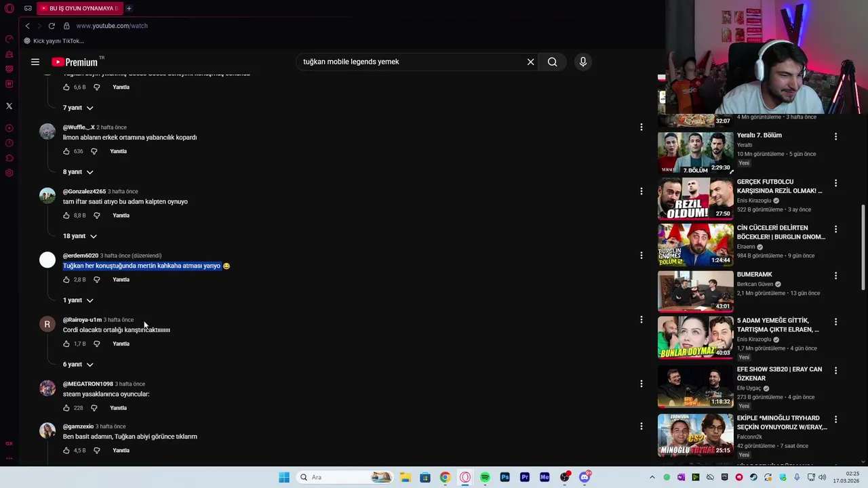
Task: Open Media Encoder from taskbar
Action: coord(545,477)
